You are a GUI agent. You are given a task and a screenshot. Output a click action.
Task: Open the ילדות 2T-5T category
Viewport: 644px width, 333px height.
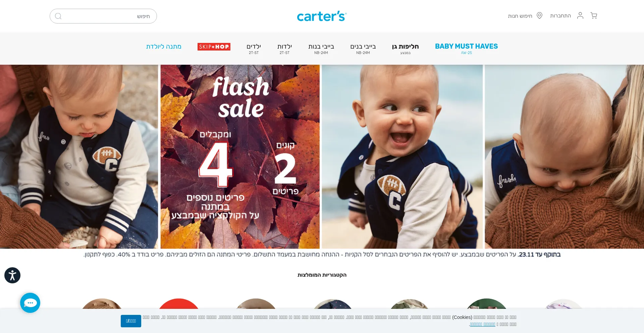[284, 49]
